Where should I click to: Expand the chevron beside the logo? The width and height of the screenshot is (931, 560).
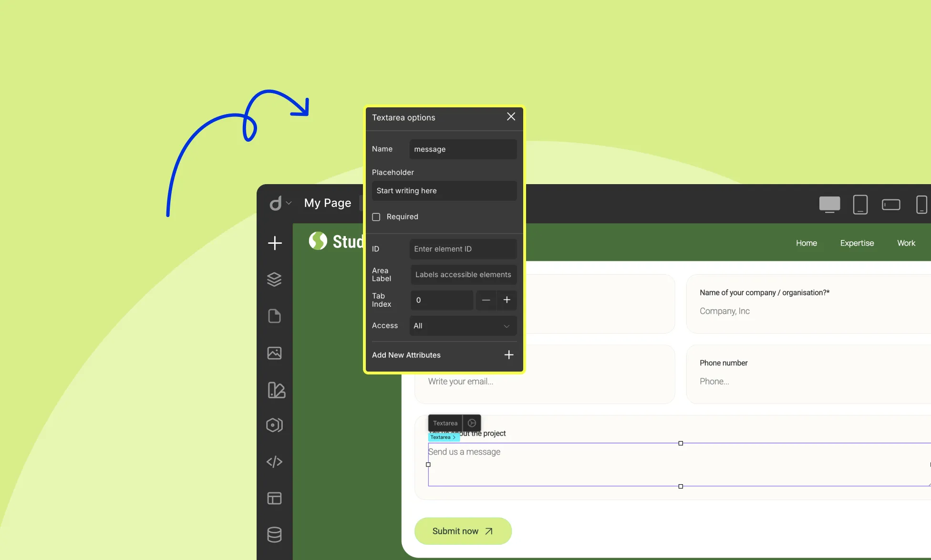pos(289,203)
